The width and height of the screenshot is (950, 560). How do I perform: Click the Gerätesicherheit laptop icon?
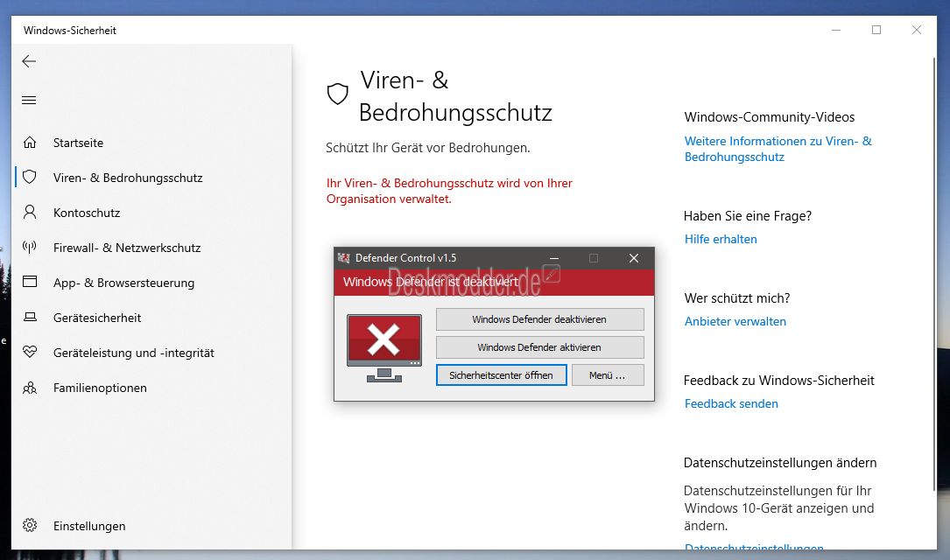point(30,317)
